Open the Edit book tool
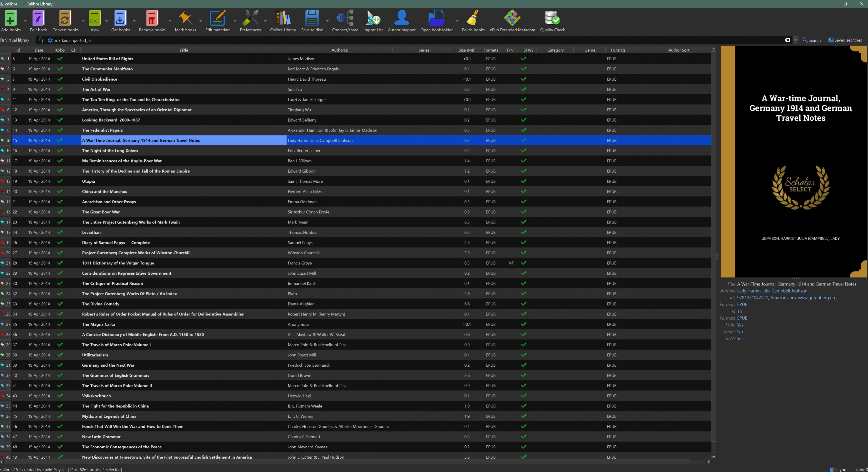The image size is (868, 472). (38, 19)
